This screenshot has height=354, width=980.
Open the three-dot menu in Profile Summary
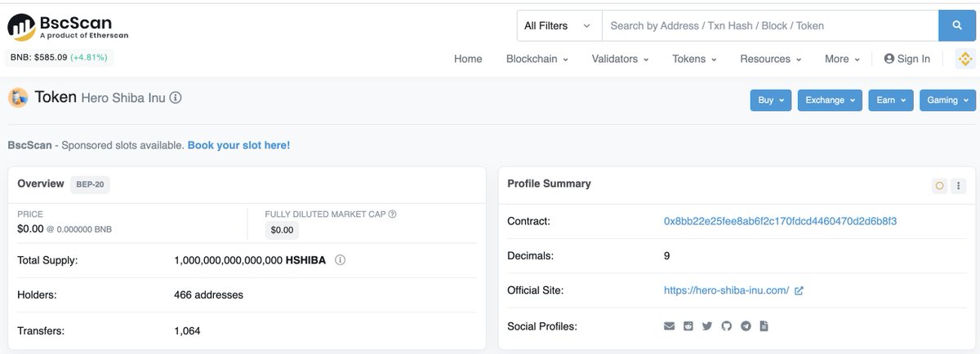(959, 185)
